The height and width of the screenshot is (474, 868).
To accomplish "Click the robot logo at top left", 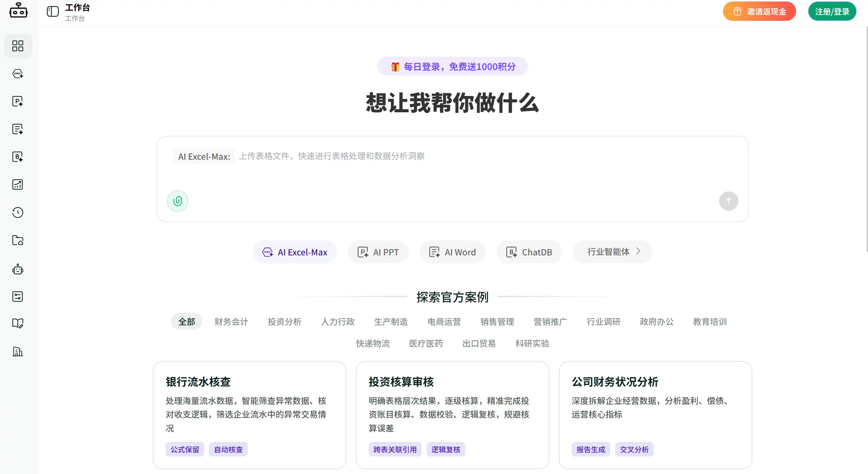I will (x=18, y=10).
